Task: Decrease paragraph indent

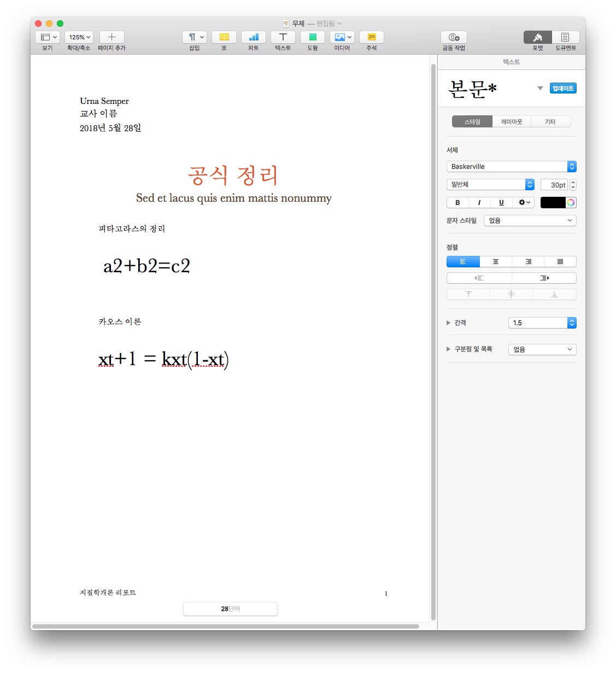Action: pyautogui.click(x=479, y=278)
